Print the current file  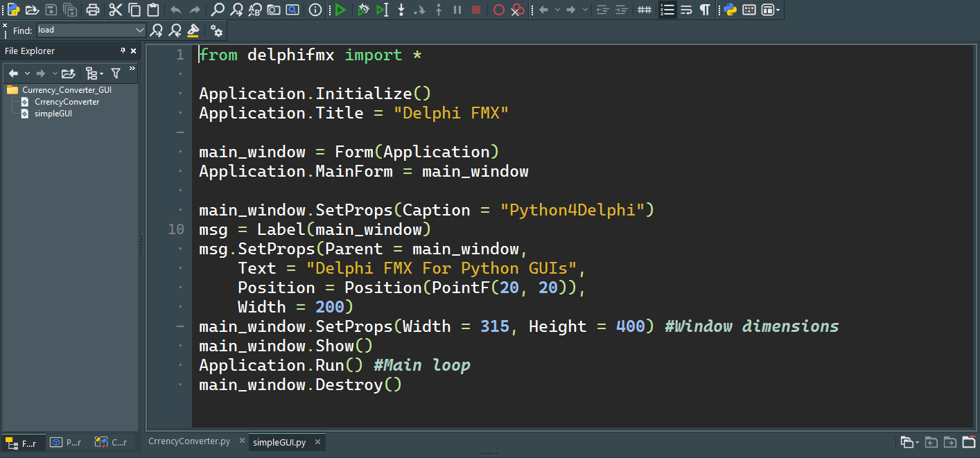(94, 10)
